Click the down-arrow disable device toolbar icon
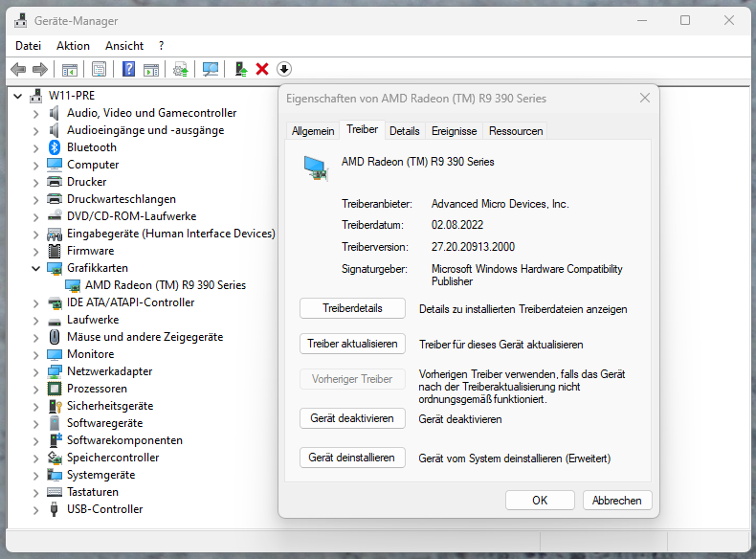The width and height of the screenshot is (756, 559). pos(284,70)
